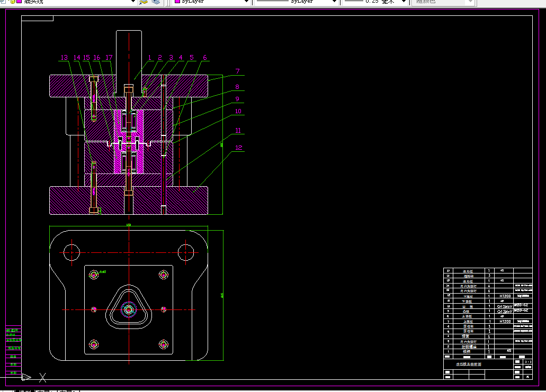
Task: Click the drawing title text in the title block
Action: (x=469, y=364)
